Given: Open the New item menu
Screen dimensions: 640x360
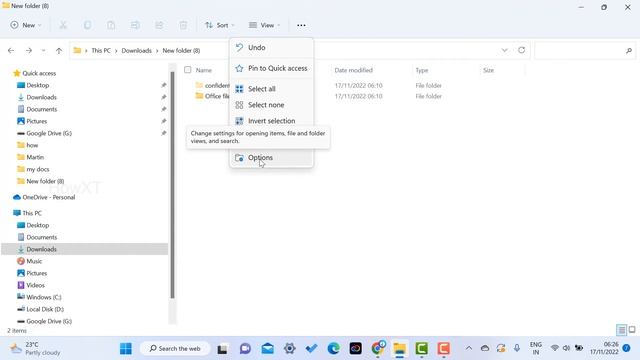Looking at the screenshot, I should [26, 25].
